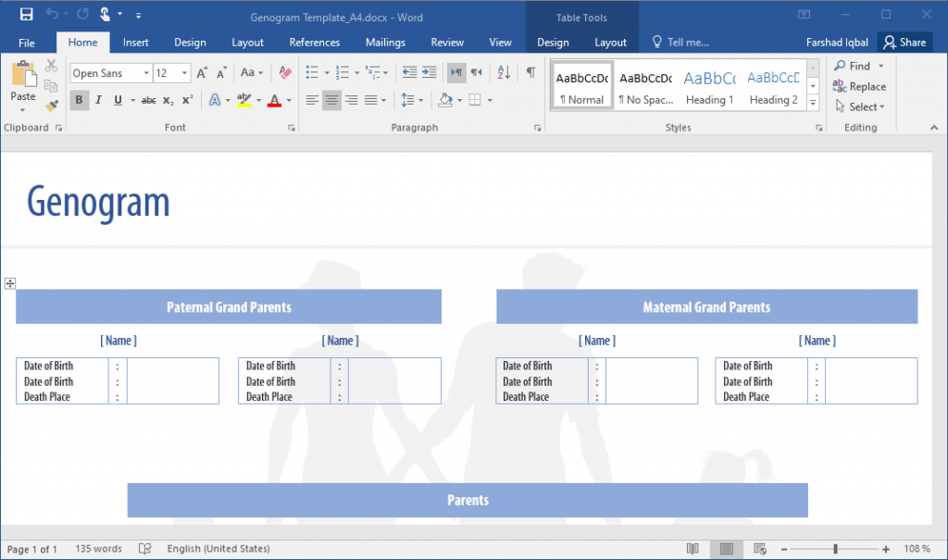Open the Table Tools Layout tab
The width and height of the screenshot is (948, 560).
[610, 43]
